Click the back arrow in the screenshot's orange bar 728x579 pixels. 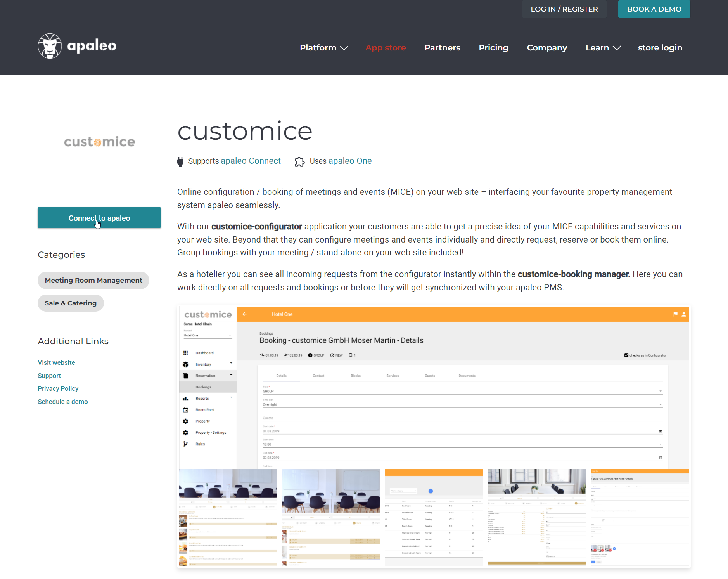(x=245, y=314)
